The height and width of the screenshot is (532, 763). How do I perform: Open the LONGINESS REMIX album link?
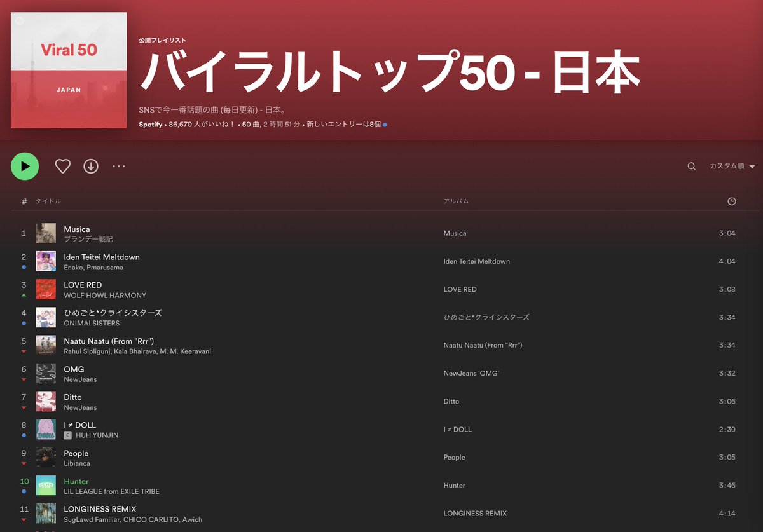(475, 513)
